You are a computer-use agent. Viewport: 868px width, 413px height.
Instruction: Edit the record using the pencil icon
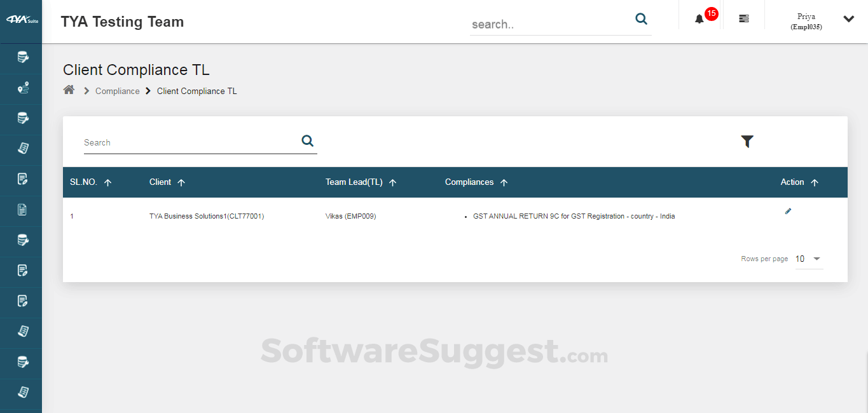788,211
